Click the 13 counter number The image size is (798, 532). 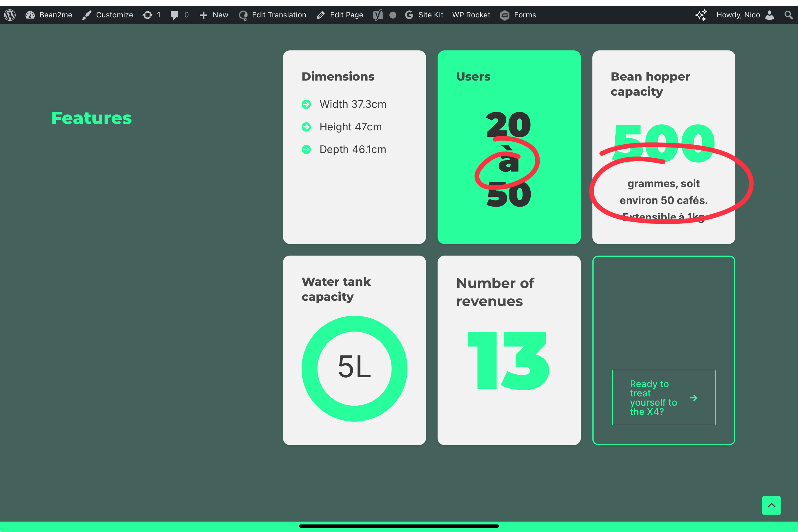pyautogui.click(x=508, y=361)
